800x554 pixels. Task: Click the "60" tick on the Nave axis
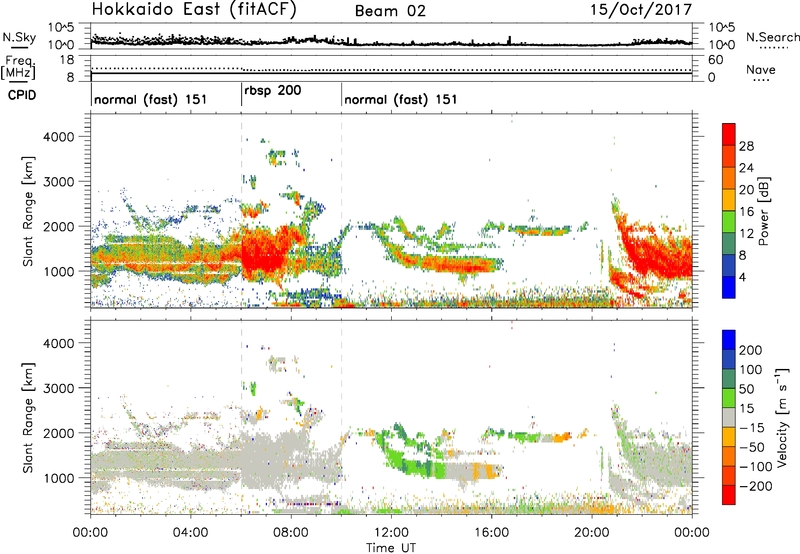click(716, 60)
